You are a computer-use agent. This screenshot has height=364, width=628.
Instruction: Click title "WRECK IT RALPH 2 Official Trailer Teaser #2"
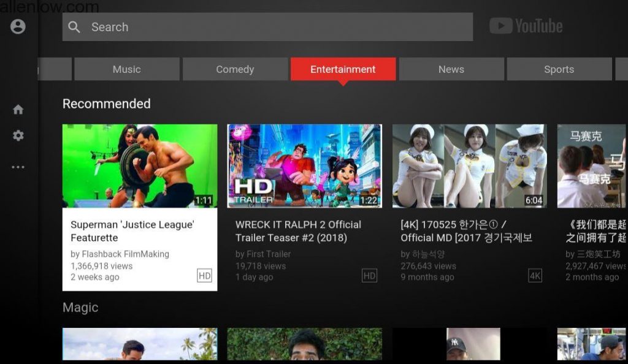click(298, 231)
